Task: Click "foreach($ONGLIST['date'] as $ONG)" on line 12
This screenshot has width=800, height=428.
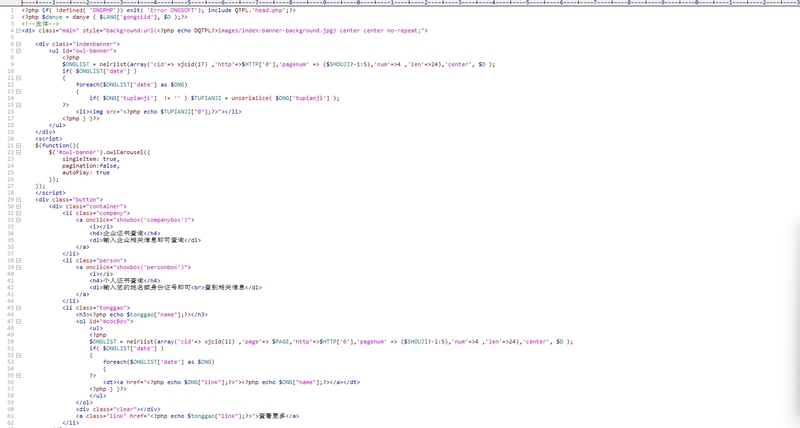Action: pyautogui.click(x=132, y=85)
